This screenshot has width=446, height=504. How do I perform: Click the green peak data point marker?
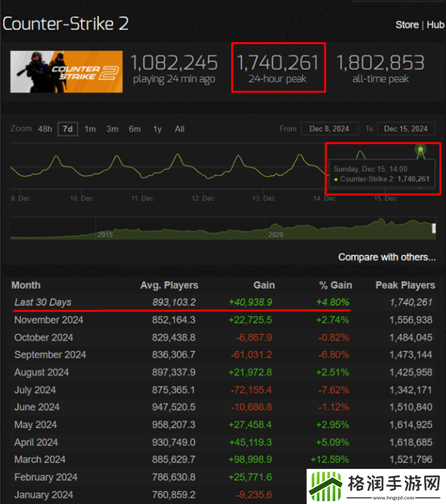[x=420, y=149]
